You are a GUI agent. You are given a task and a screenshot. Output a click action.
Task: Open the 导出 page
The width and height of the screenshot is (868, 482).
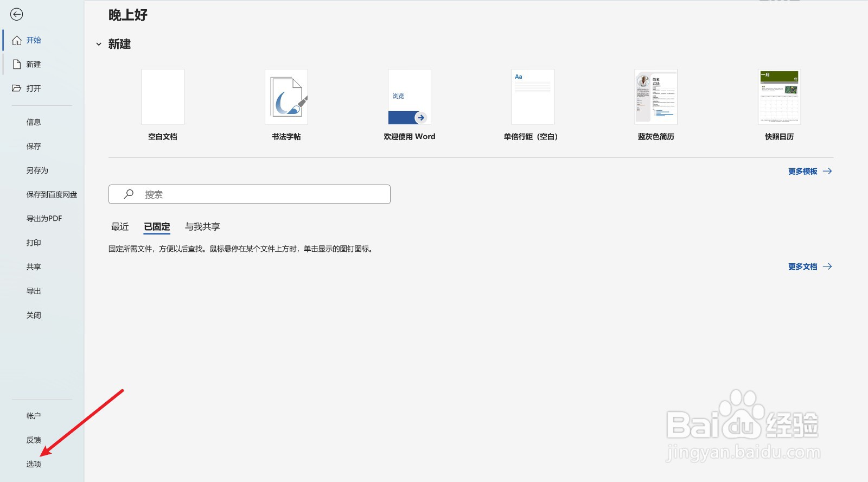pyautogui.click(x=34, y=291)
